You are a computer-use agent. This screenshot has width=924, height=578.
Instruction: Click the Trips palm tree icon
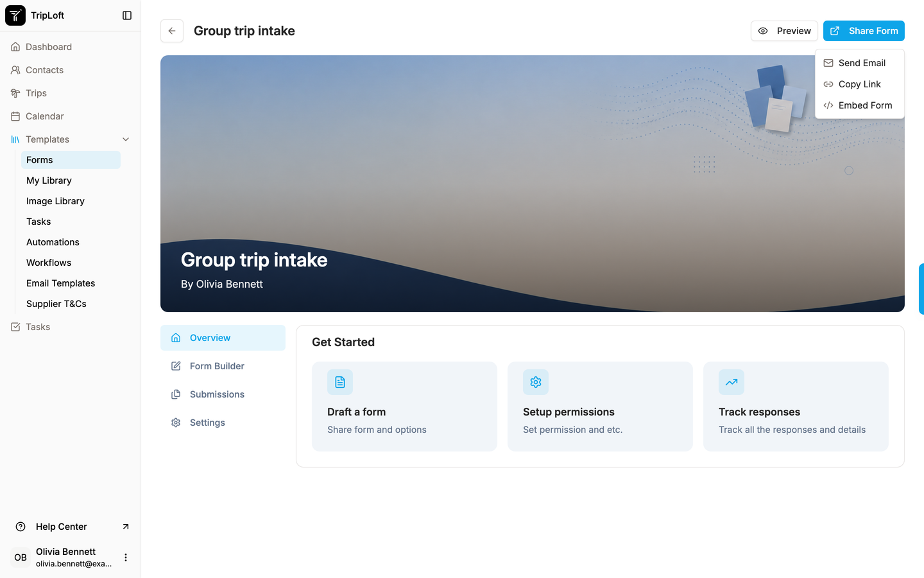(15, 93)
